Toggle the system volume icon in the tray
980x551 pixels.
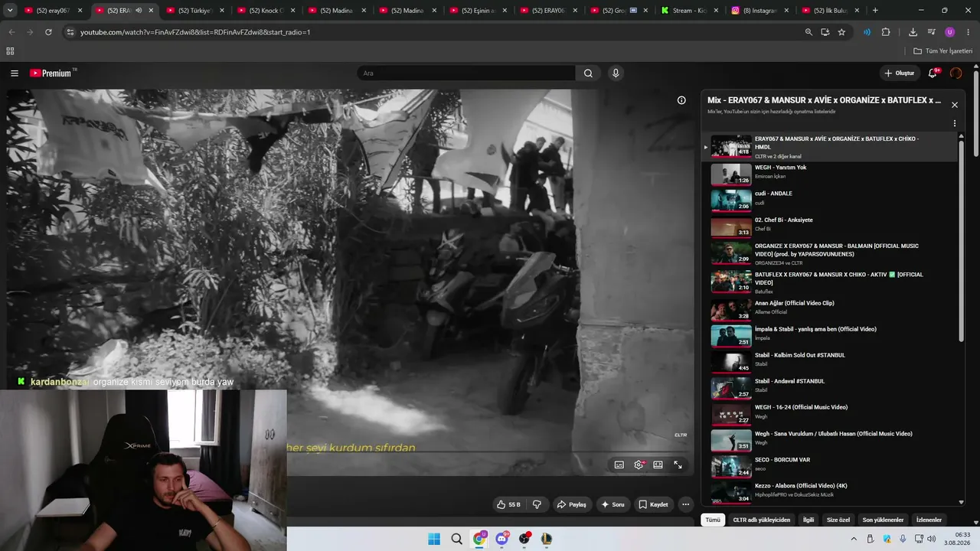click(x=932, y=539)
